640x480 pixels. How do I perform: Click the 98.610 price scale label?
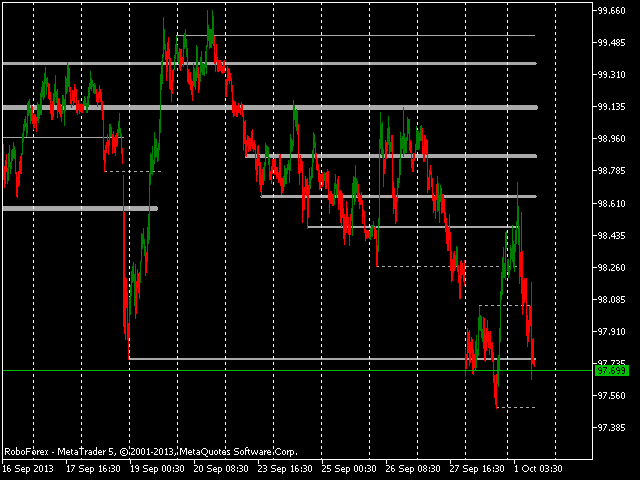pos(611,203)
